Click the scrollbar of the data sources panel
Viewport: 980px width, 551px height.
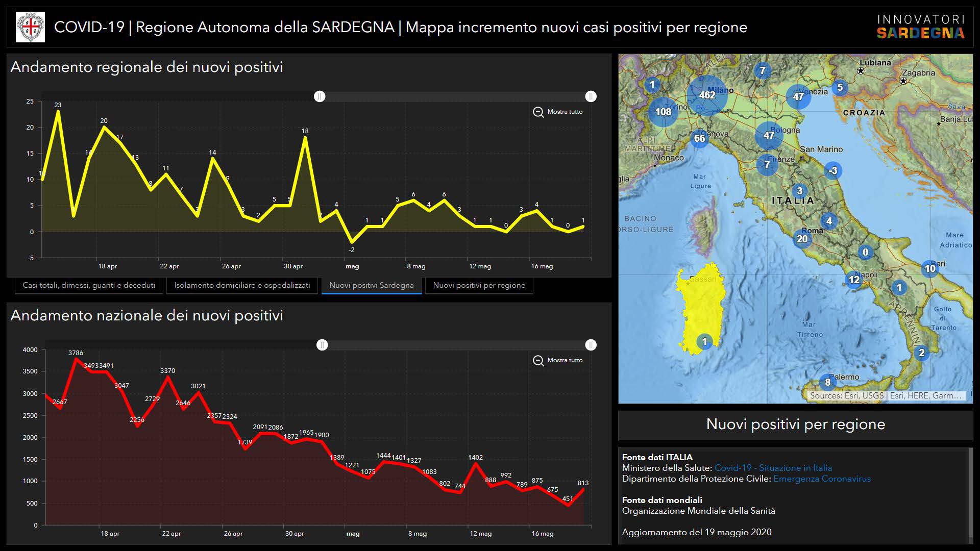(970, 492)
